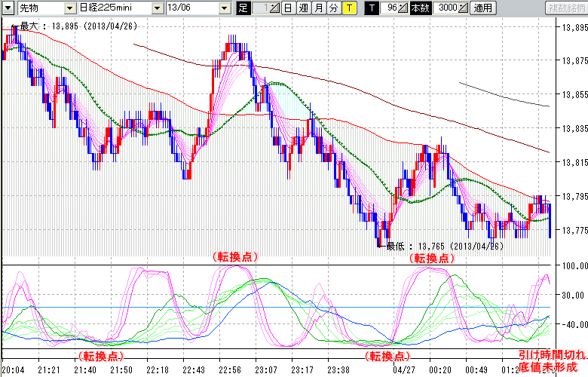Open the 13/06 contract month dropdown
This screenshot has height=377, width=588.
[x=225, y=8]
